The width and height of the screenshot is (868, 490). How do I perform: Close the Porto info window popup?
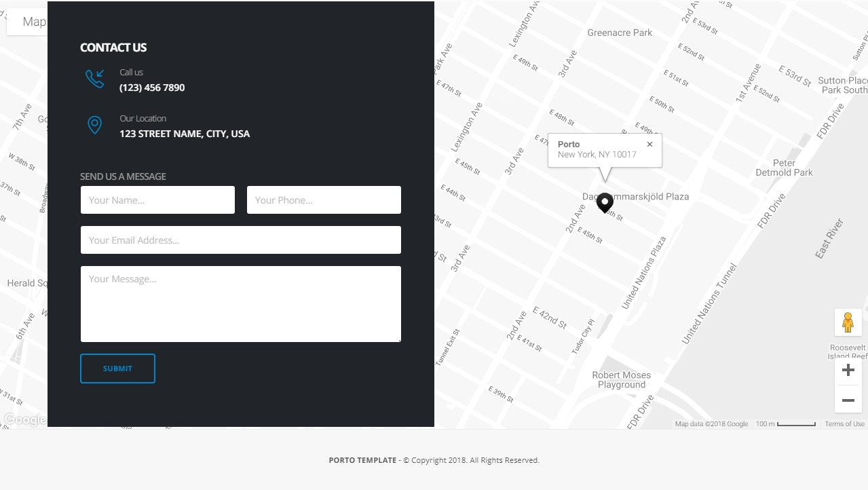pos(649,144)
